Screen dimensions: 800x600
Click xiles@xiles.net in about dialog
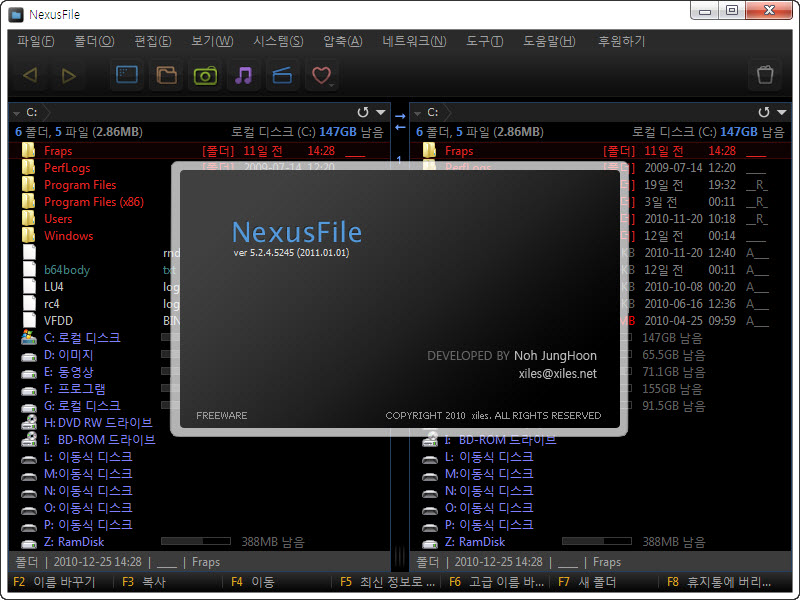558,373
